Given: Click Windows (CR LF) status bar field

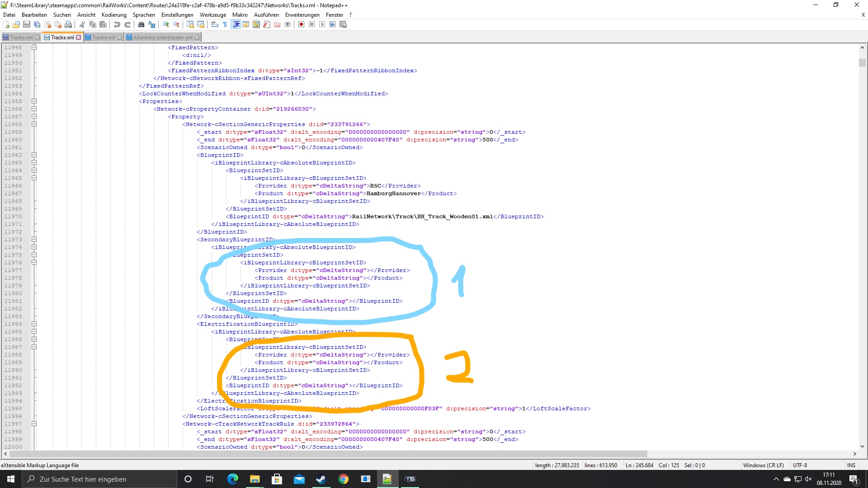Looking at the screenshot, I should click(x=763, y=465).
